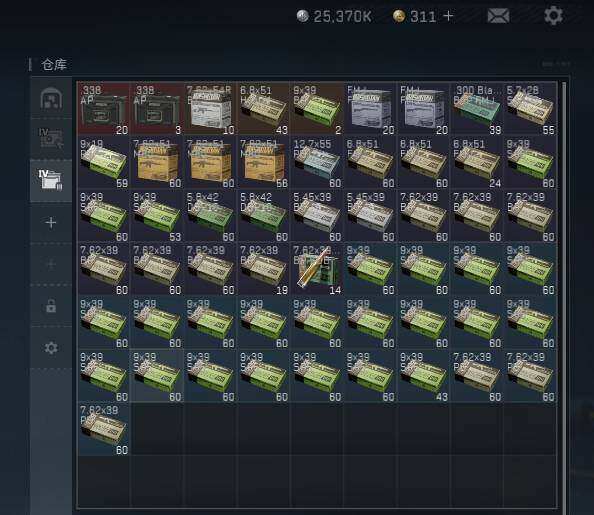Pick the .300 Blackout ammo box with 39
The height and width of the screenshot is (515, 594).
[x=477, y=109]
